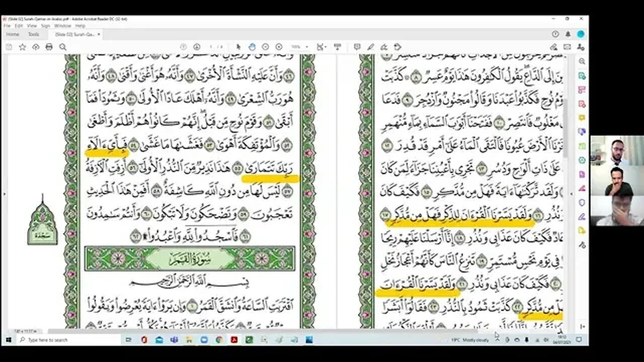Viewport: 644px width, 362px height.
Task: Print the document with printer icon
Action: coord(49,47)
